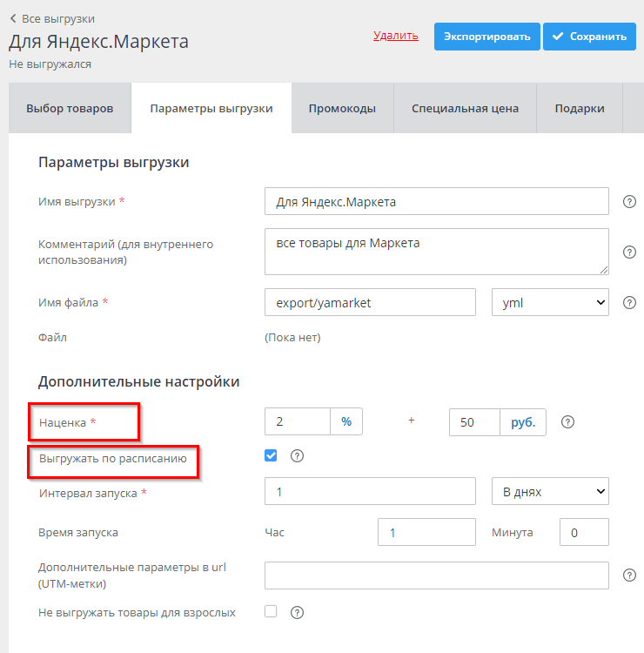Open the yml file format dropdown
The height and width of the screenshot is (653, 644).
tap(550, 302)
